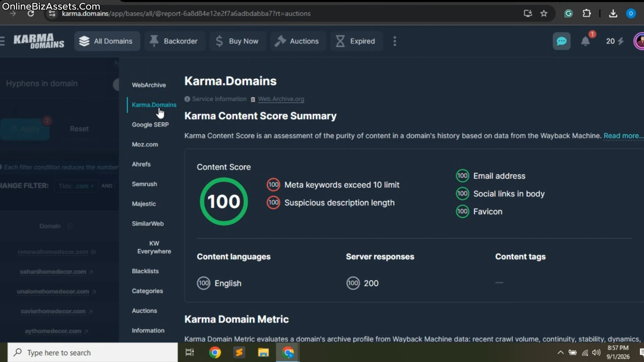644x362 pixels.
Task: Open the volume control in system tray
Action: 596,353
